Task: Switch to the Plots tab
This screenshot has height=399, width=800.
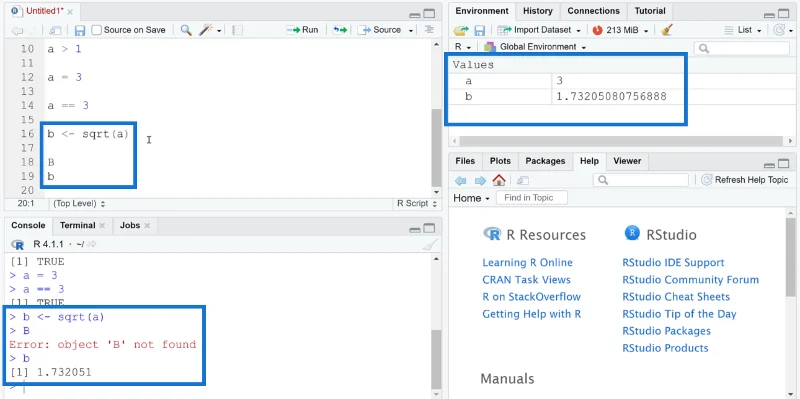Action: (x=500, y=161)
